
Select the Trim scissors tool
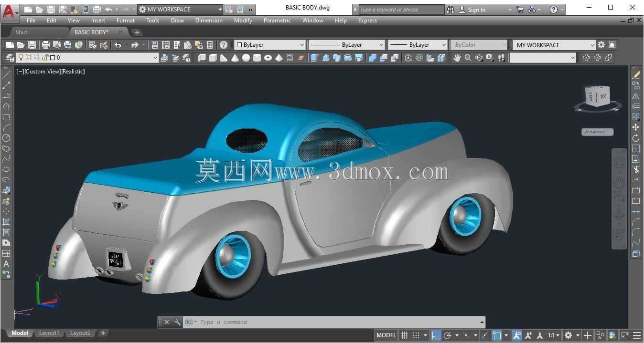pyautogui.click(x=635, y=169)
